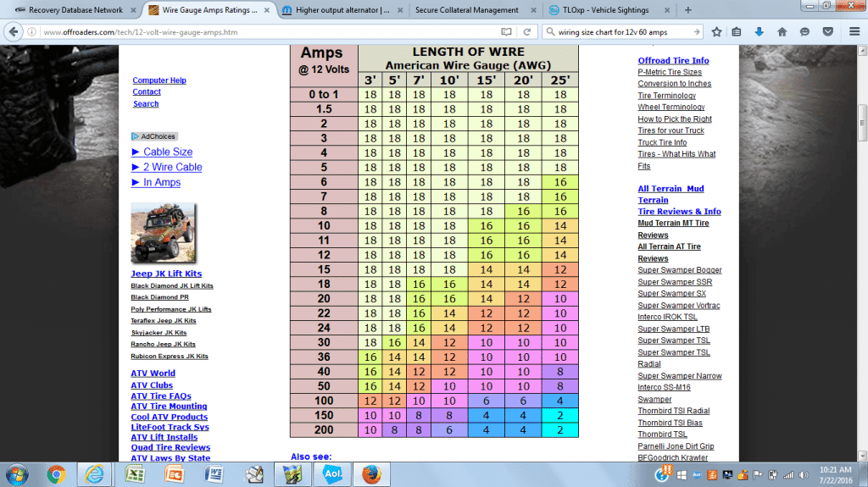Screen dimensions: 868x487
Task: Go to Firefox home page icon
Action: coord(781,32)
